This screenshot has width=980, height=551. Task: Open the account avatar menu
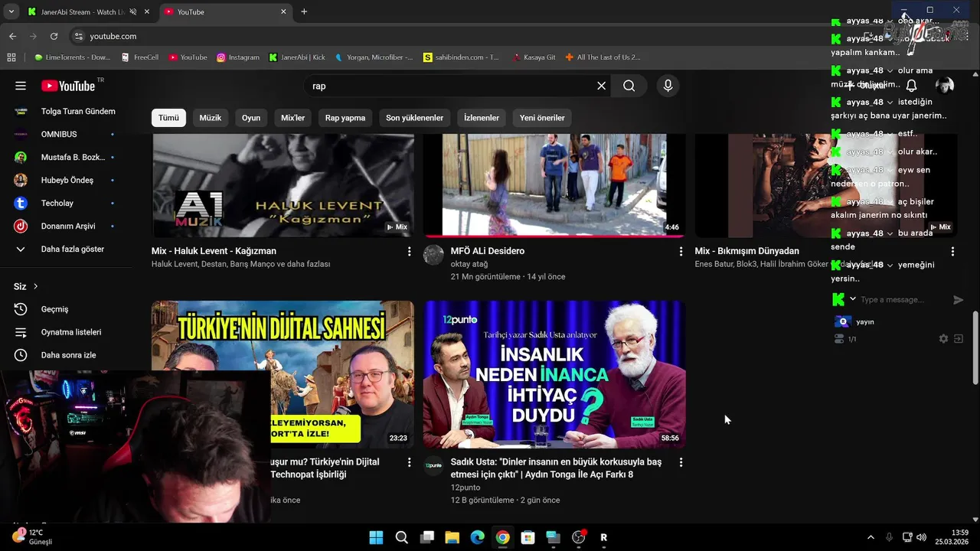click(x=945, y=86)
